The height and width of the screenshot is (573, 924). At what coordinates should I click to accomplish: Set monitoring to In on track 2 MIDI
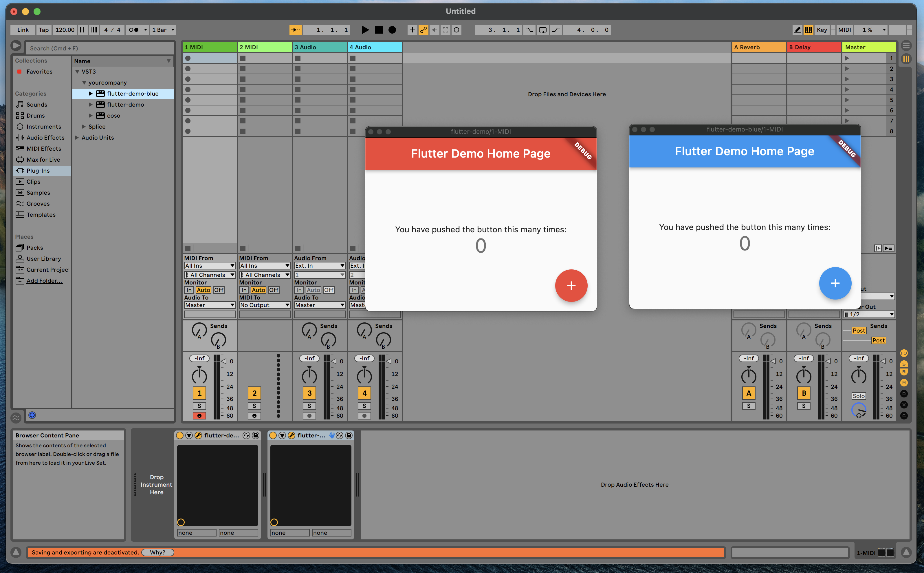point(244,290)
